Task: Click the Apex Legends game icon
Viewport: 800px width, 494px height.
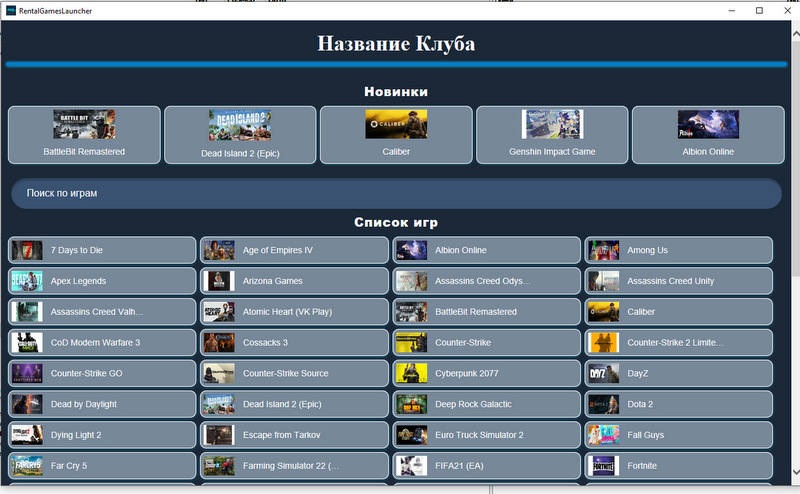Action: 27,281
